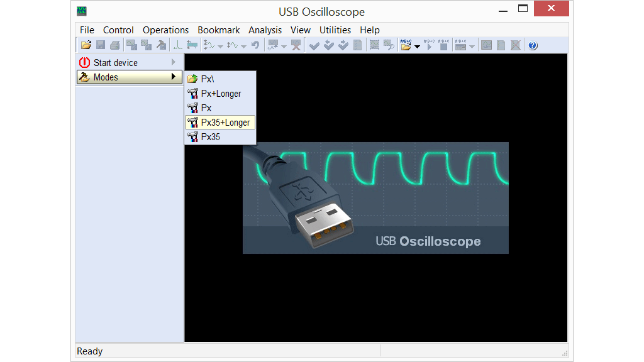Click Start device in left panel
The width and height of the screenshot is (644, 362).
pos(130,62)
